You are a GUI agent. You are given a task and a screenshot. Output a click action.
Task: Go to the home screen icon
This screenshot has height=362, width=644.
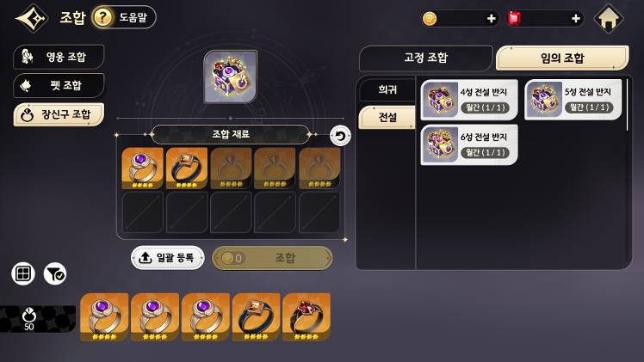(608, 18)
